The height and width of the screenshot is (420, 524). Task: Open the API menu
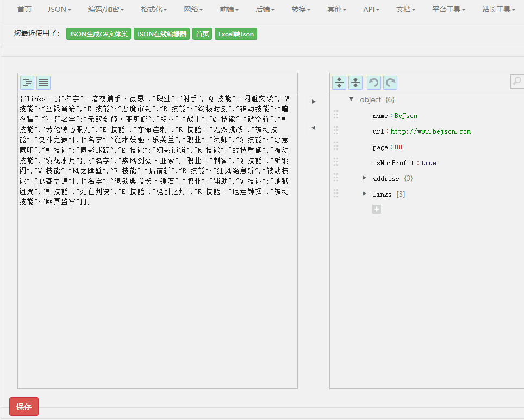(x=372, y=9)
